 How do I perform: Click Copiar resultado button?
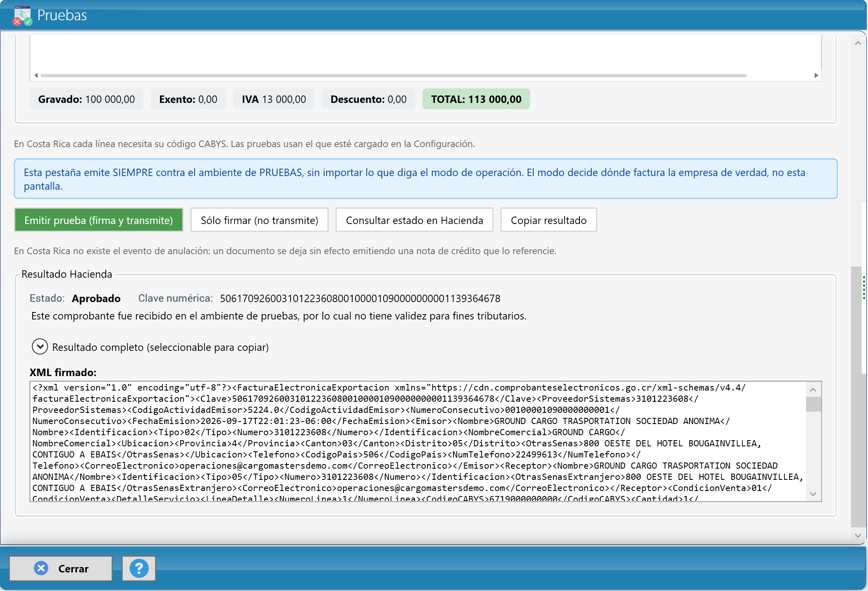pos(549,220)
